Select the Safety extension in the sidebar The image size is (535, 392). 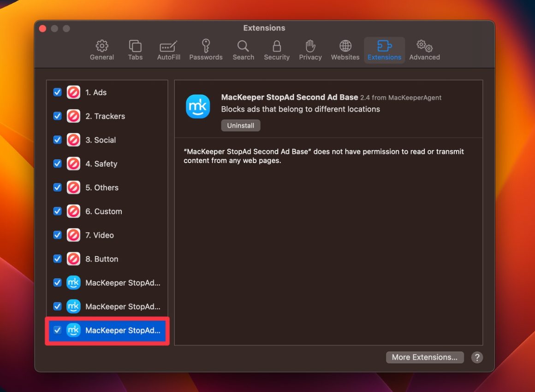(101, 164)
